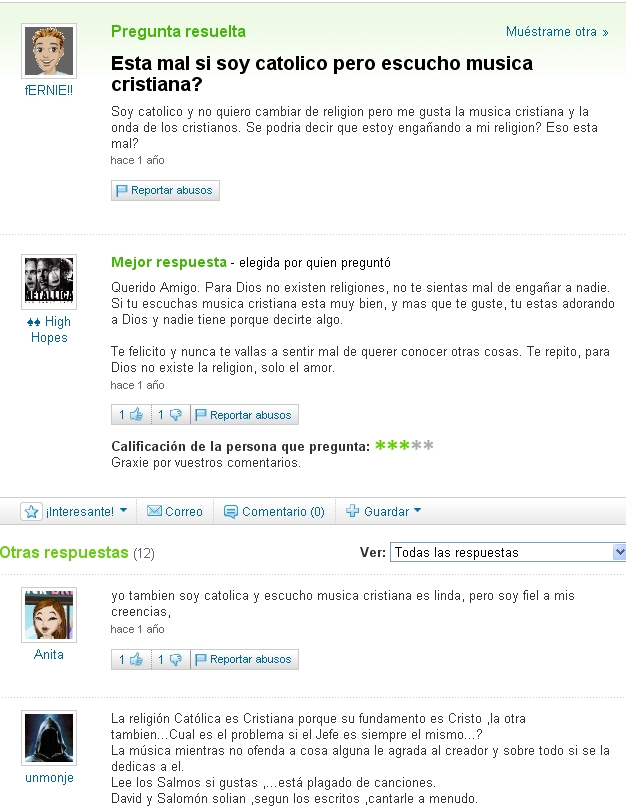
Task: Click the star icon next to ¡Interesante!
Action: click(x=31, y=511)
